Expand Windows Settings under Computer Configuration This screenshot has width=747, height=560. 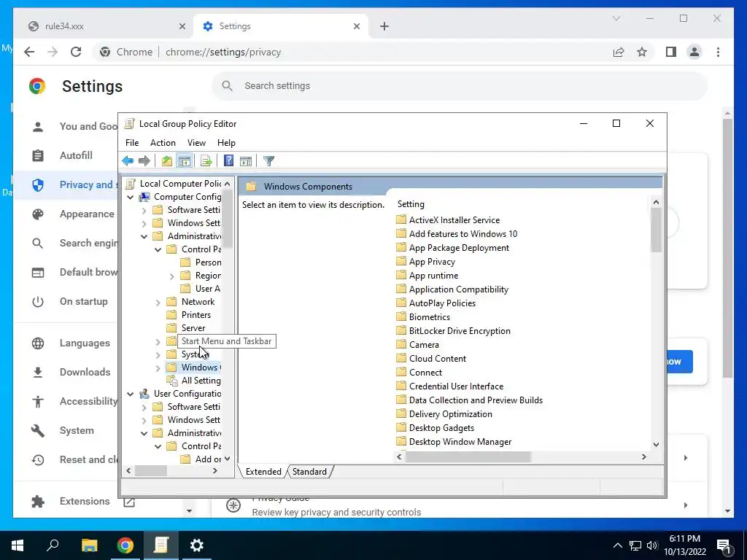144,223
